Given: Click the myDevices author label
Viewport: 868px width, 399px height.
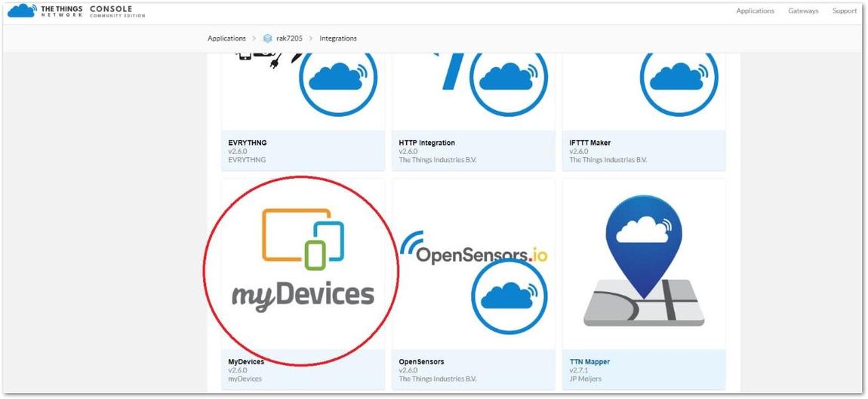Looking at the screenshot, I should point(245,379).
